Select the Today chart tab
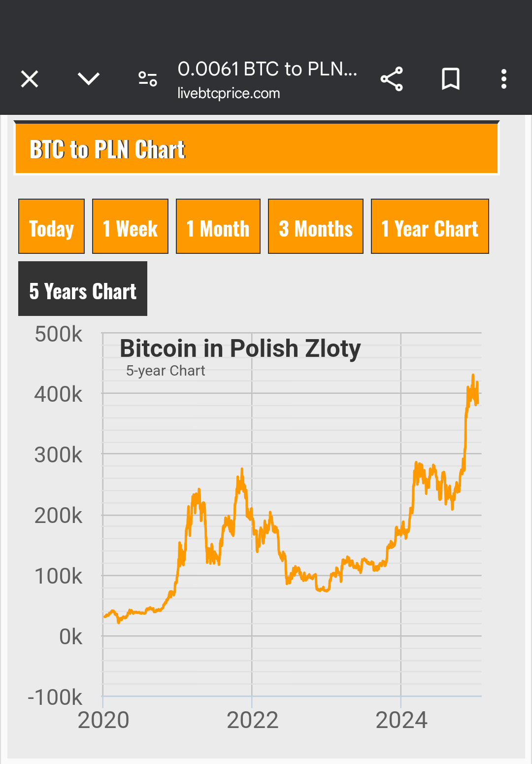The width and height of the screenshot is (532, 764). [x=51, y=227]
